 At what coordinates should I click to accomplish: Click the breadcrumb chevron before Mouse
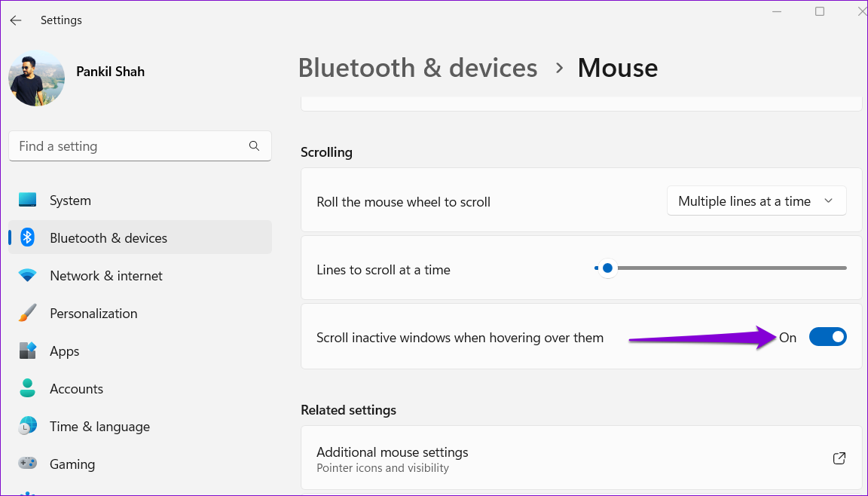[x=559, y=68]
